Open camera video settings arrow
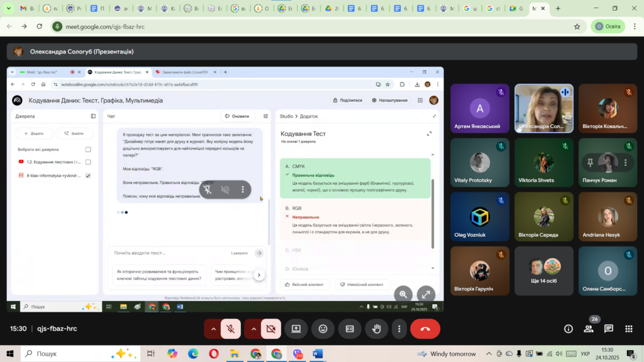The image size is (644, 362). [253, 329]
